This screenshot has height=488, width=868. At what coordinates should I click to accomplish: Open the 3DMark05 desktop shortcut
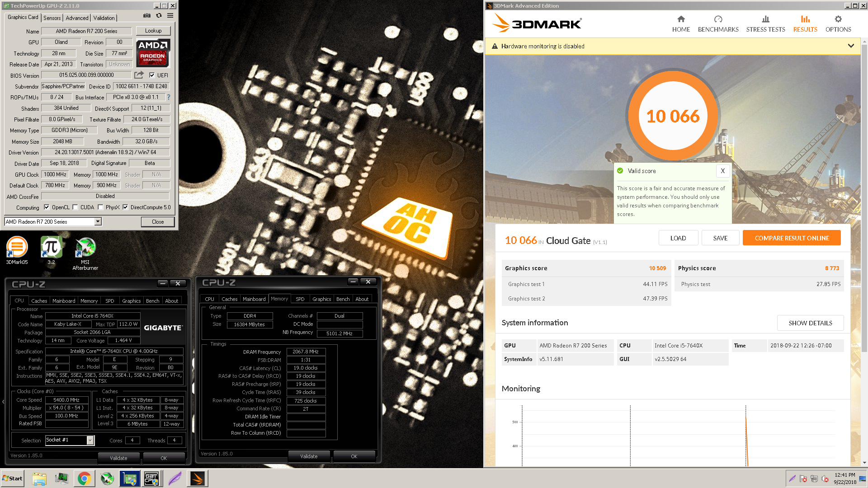[x=17, y=250]
